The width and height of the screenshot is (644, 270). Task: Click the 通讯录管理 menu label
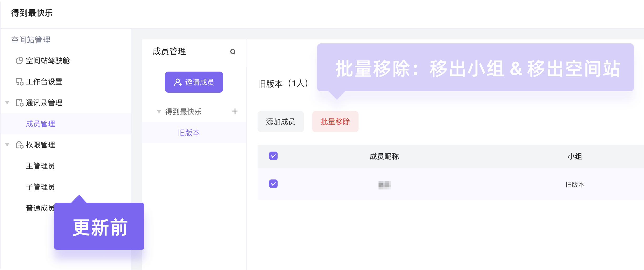pos(44,103)
